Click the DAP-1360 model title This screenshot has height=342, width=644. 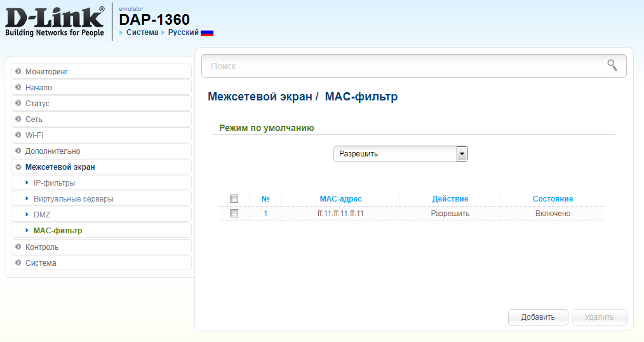click(154, 19)
